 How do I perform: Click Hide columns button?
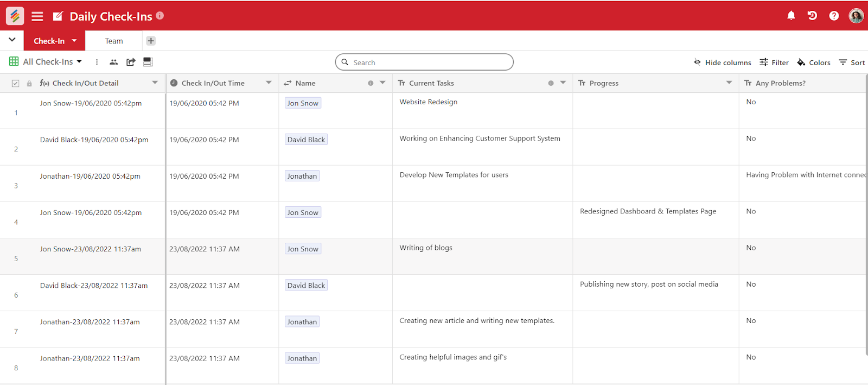coord(723,62)
